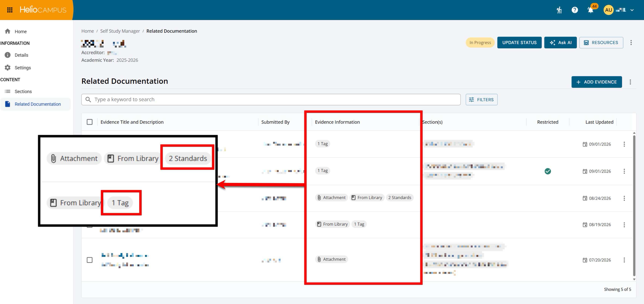Click the Last Updated column header
Viewport: 644px width, 304px height.
click(599, 122)
